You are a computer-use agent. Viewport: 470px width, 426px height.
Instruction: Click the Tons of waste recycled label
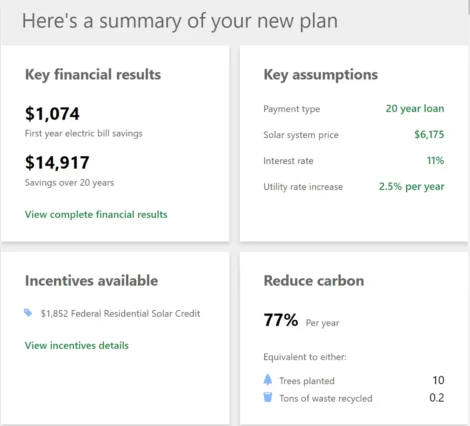coord(326,398)
